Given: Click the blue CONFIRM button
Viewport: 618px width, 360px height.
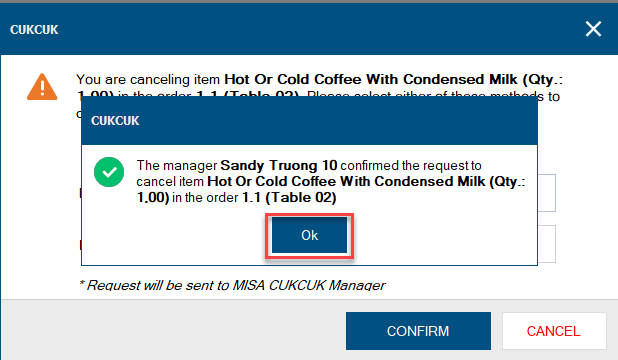Looking at the screenshot, I should [x=418, y=331].
